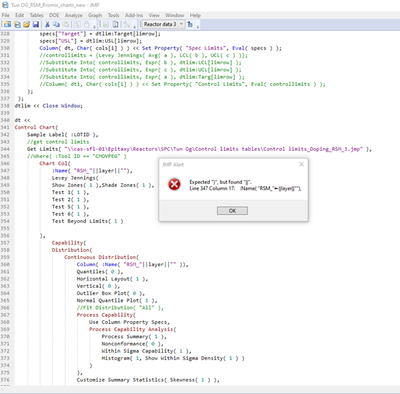Click the icon right of the Reactor data 3 dropdown
400x394 pixels.
coord(190,24)
